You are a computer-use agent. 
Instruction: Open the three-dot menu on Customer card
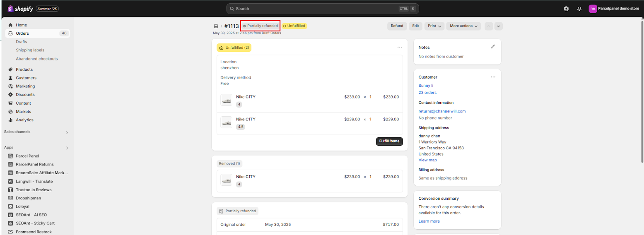click(x=493, y=77)
